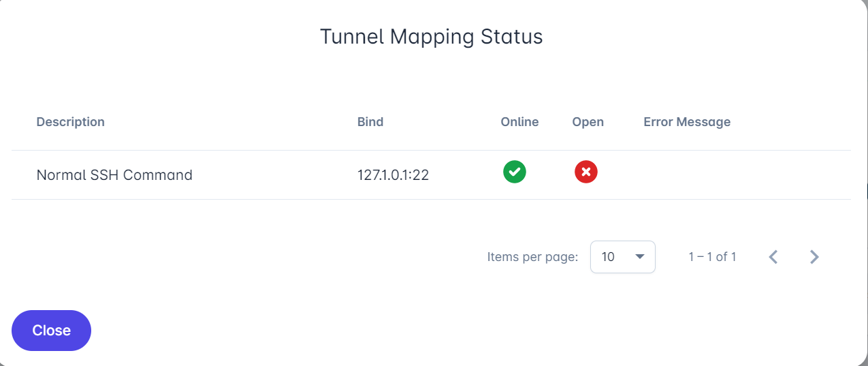Select the value 10 in page size box
Screen dimensions: 868x366
(609, 257)
